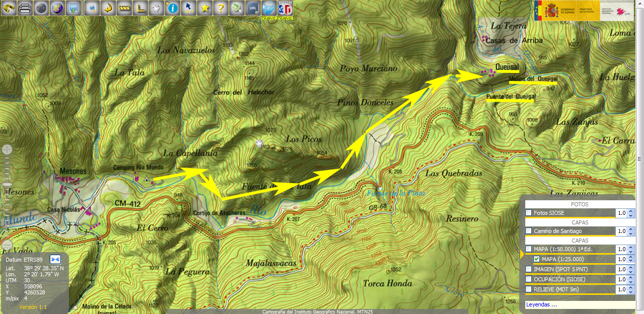The image size is (644, 314).
Task: Enable the OCUPACIÓN (SIOSE) layer
Action: click(x=528, y=279)
